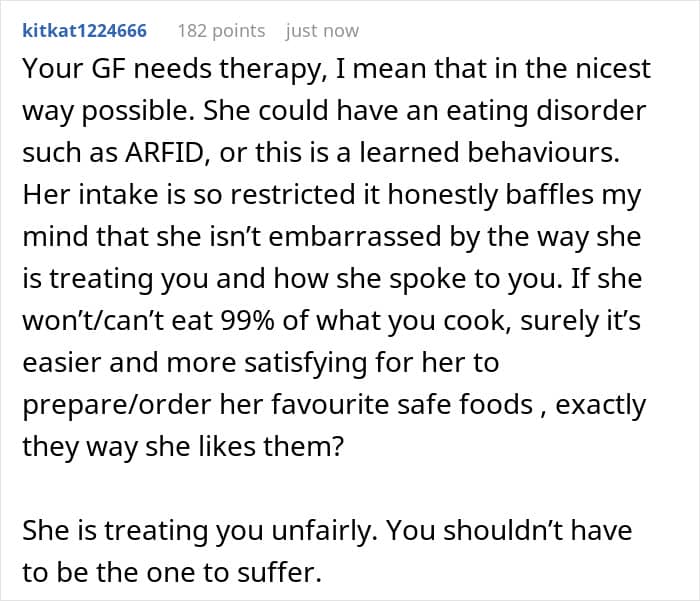The height and width of the screenshot is (601, 700).
Task: Click the words 'easier and more satisfying'
Action: (x=195, y=363)
